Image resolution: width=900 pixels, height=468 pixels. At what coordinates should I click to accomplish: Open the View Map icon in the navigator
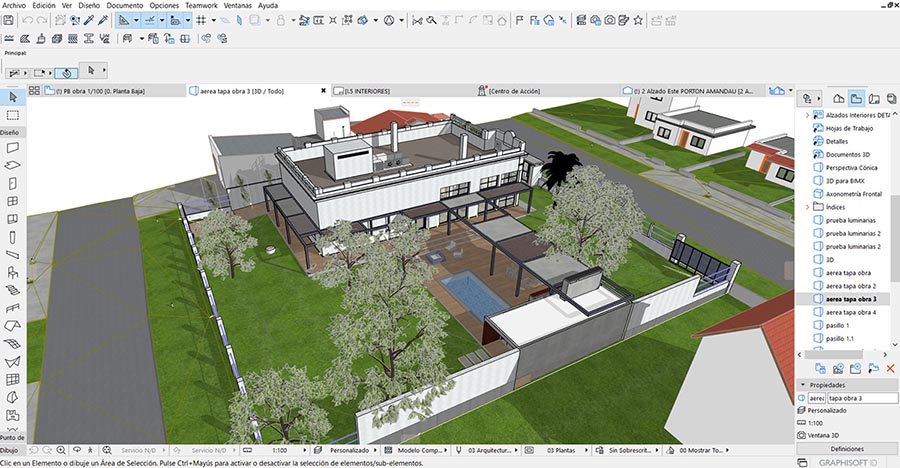coord(856,98)
